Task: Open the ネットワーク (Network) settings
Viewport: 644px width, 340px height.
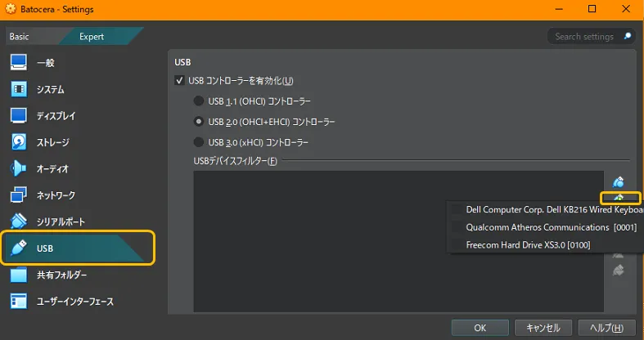Action: pos(55,195)
